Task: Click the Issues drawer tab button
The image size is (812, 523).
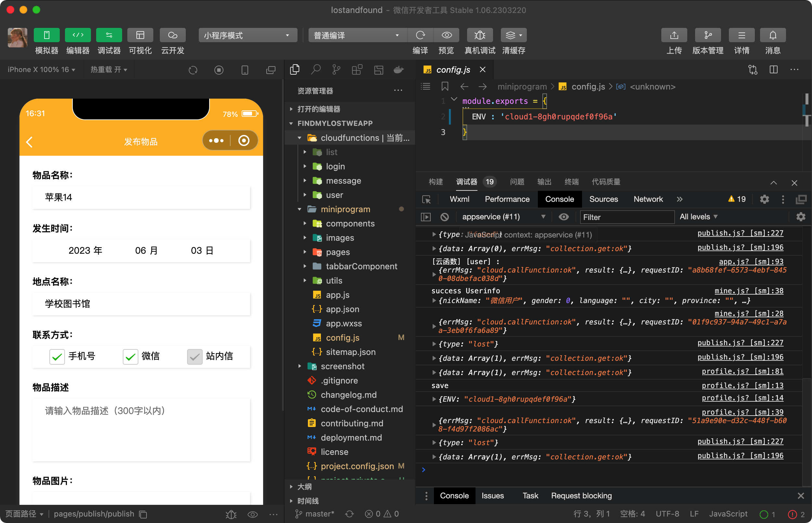Action: coord(492,496)
